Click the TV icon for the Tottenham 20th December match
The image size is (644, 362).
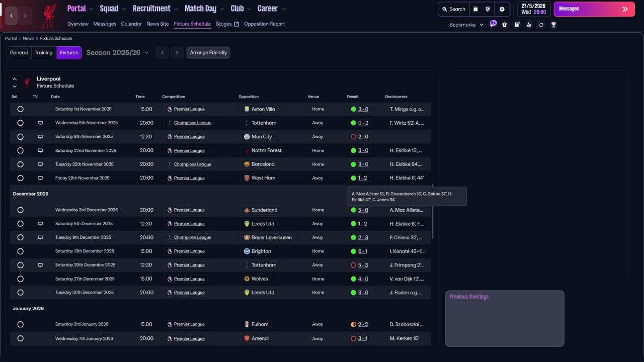pos(40,265)
